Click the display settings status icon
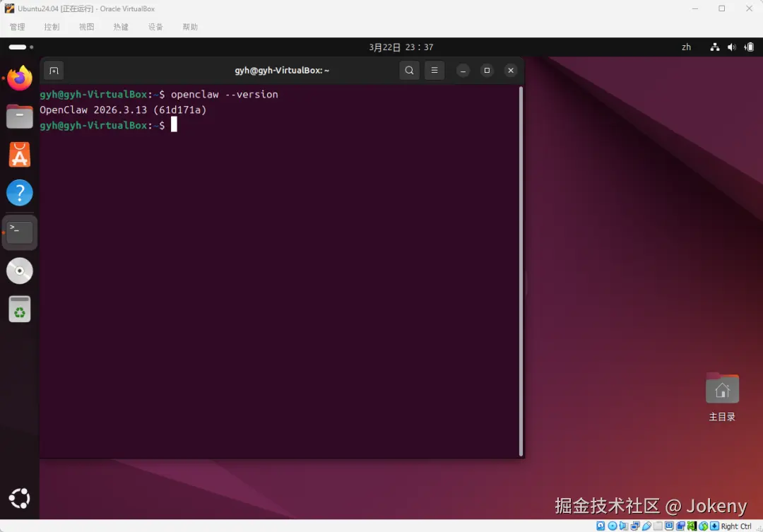Viewport: 763px width, 532px height. [x=670, y=526]
